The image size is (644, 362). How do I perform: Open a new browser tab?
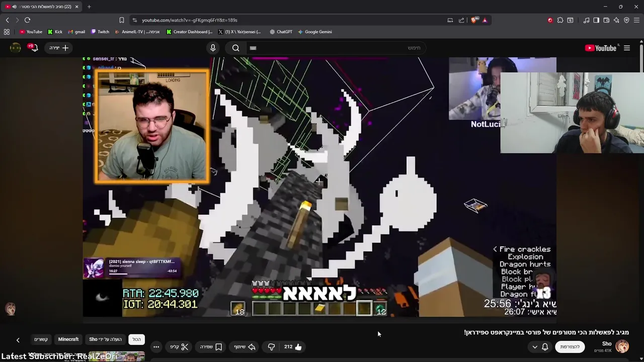[x=89, y=7]
